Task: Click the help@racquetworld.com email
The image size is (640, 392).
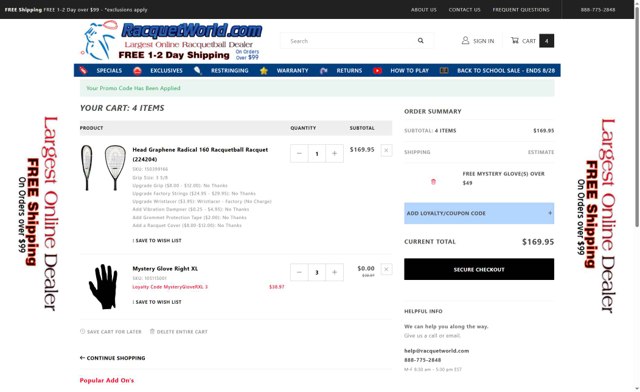Action: point(436,350)
